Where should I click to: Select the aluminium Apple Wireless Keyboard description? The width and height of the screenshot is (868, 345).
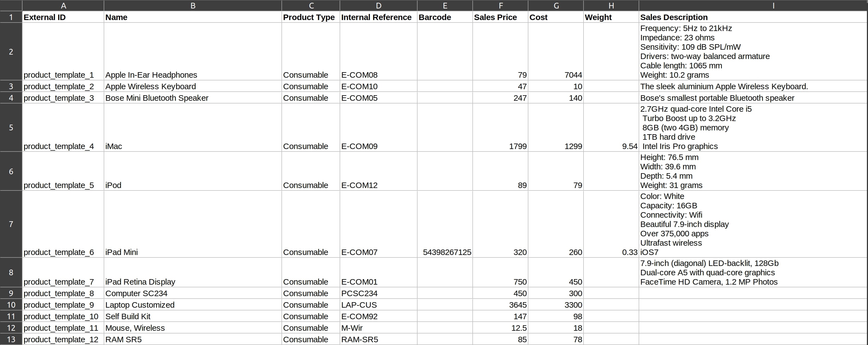(x=753, y=86)
